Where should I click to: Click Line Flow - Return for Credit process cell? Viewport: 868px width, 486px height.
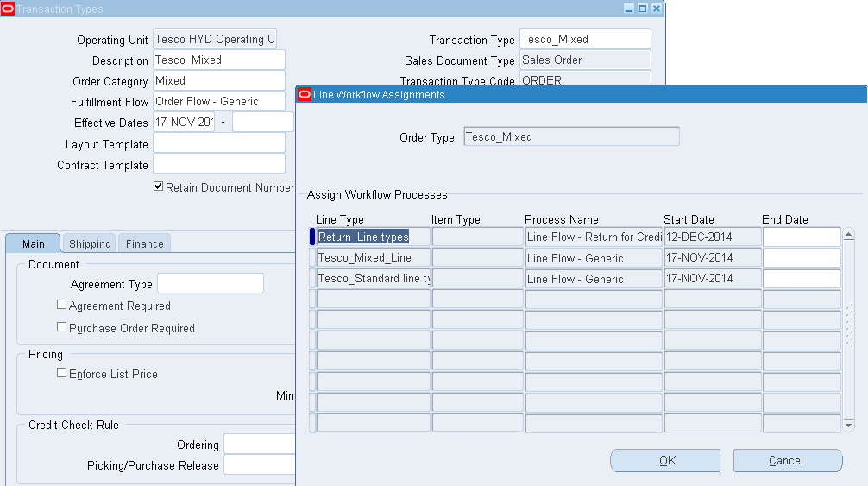click(594, 237)
